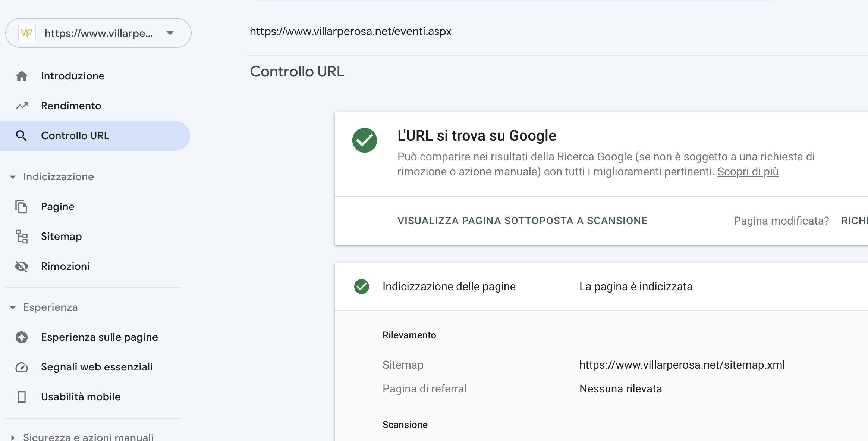The width and height of the screenshot is (868, 441).
Task: Click the 'L'URL si trova su Google' heading
Action: coord(477,136)
